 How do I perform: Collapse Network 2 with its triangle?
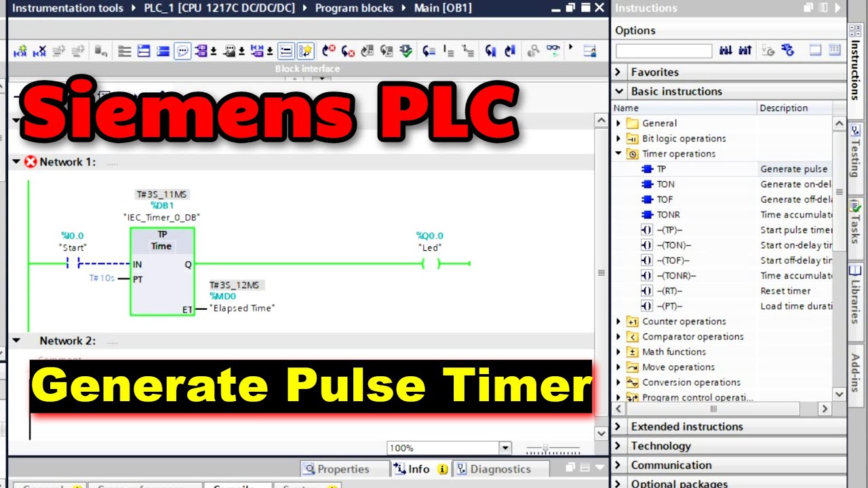point(16,341)
